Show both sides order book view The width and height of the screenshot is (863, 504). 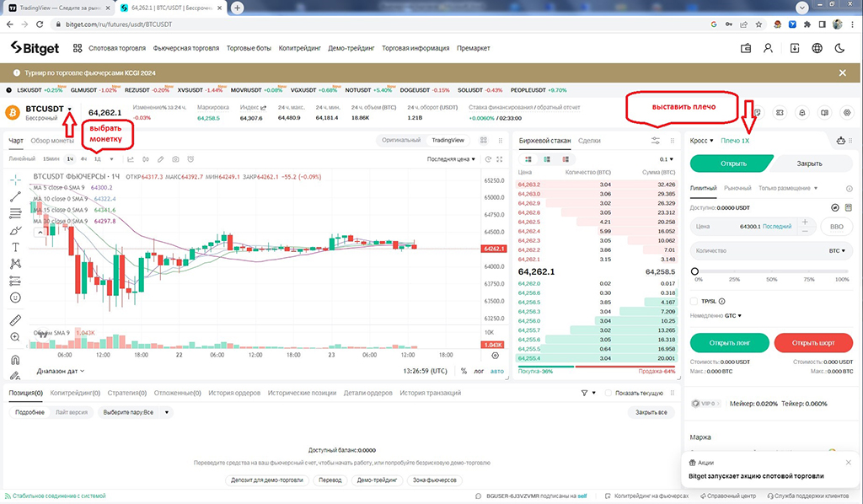[528, 159]
